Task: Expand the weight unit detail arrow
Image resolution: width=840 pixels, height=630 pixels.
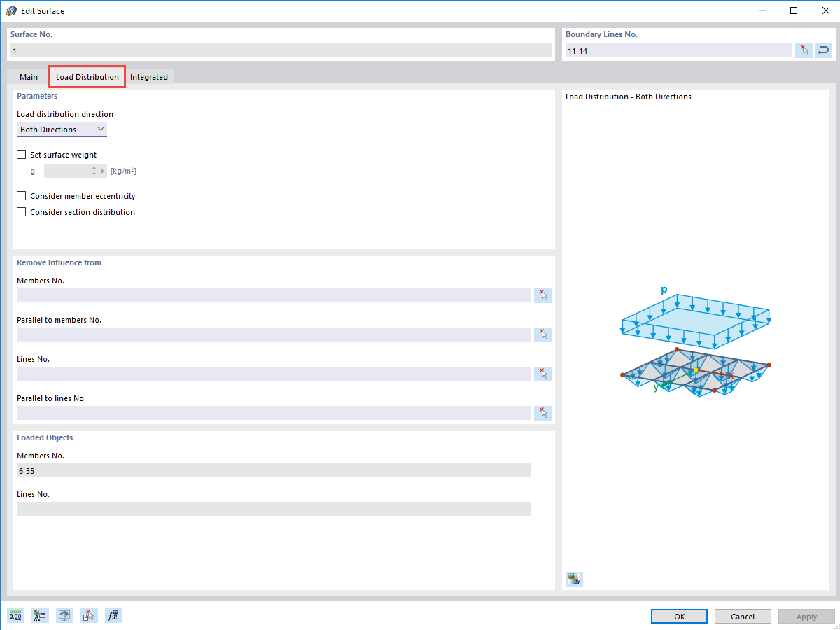Action: click(x=103, y=170)
